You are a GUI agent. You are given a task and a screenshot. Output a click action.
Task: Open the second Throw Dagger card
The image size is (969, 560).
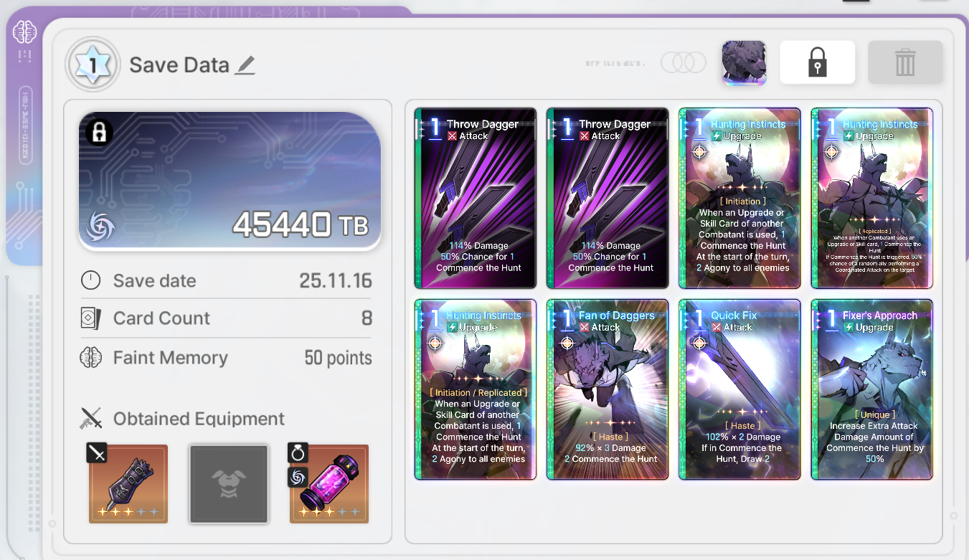(x=608, y=198)
